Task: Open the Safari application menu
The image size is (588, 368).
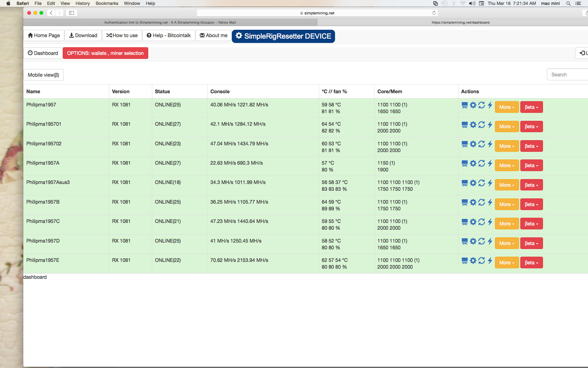Action: pyautogui.click(x=23, y=3)
